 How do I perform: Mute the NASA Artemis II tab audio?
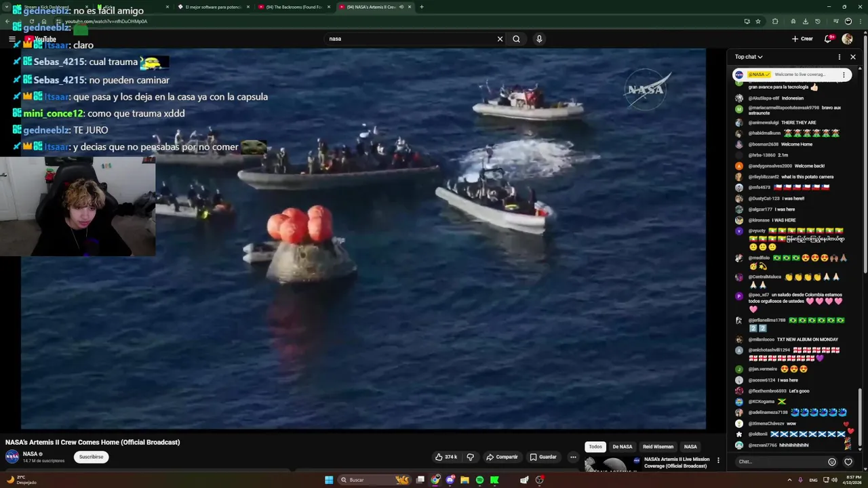click(x=401, y=7)
